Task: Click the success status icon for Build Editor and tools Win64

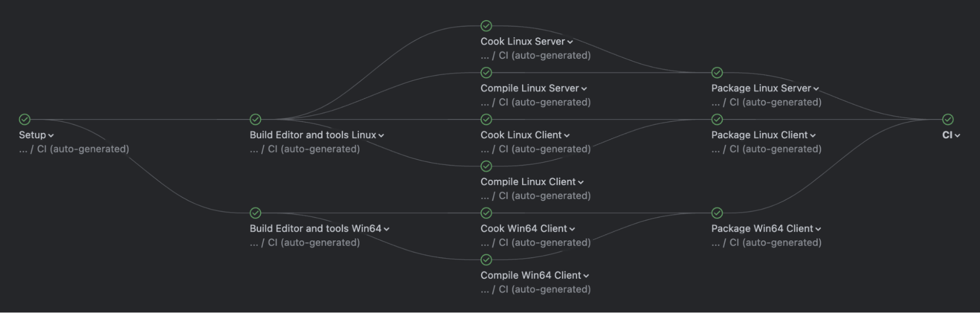Action: [255, 213]
